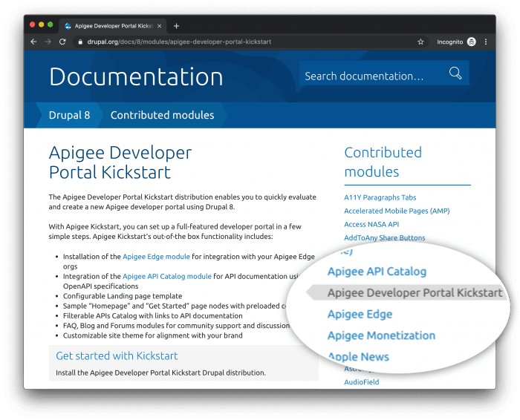
Task: Open the Documentation header link
Action: pyautogui.click(x=136, y=77)
